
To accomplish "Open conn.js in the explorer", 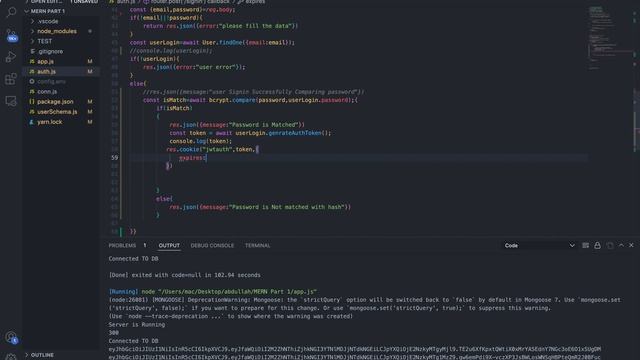I will tap(47, 91).
